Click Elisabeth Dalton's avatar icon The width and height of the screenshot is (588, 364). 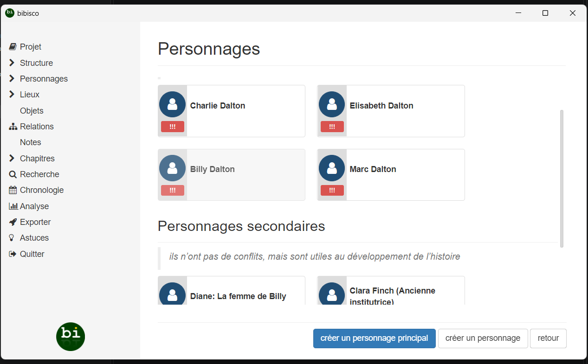332,104
